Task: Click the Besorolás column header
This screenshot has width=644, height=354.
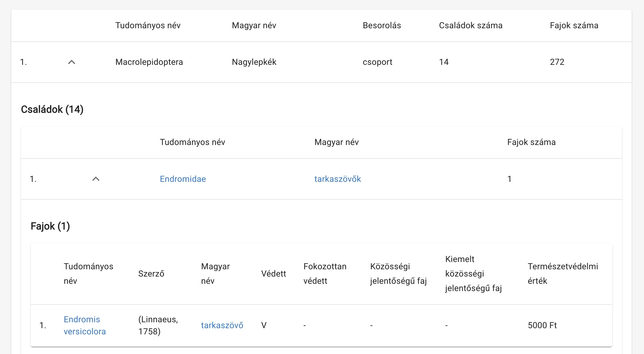Action: coord(382,25)
